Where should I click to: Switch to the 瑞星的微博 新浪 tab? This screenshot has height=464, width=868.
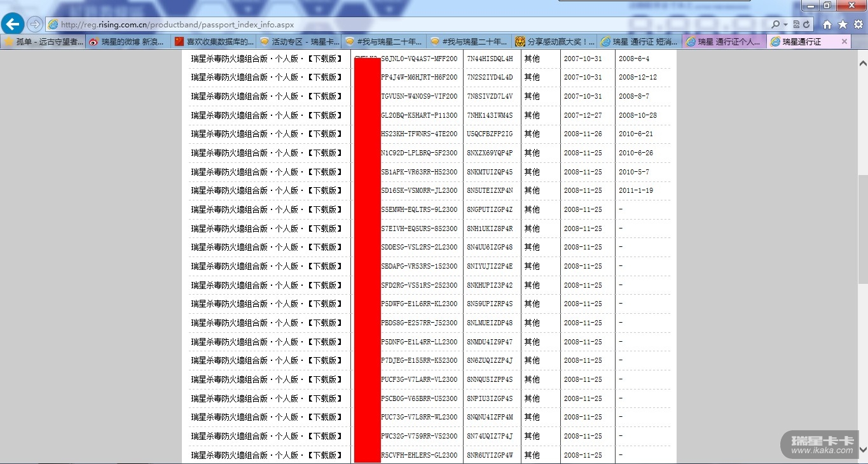click(128, 41)
